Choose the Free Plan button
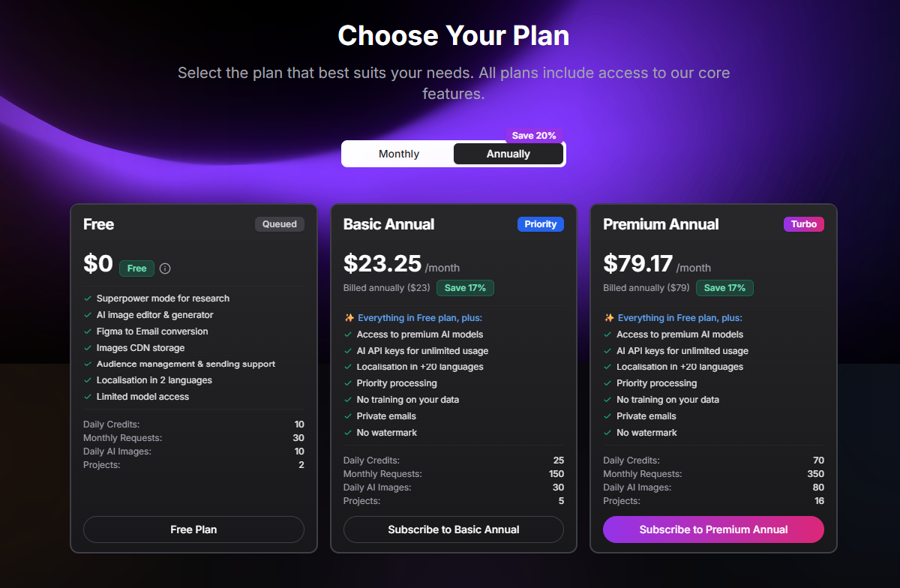This screenshot has width=900, height=588. point(193,529)
